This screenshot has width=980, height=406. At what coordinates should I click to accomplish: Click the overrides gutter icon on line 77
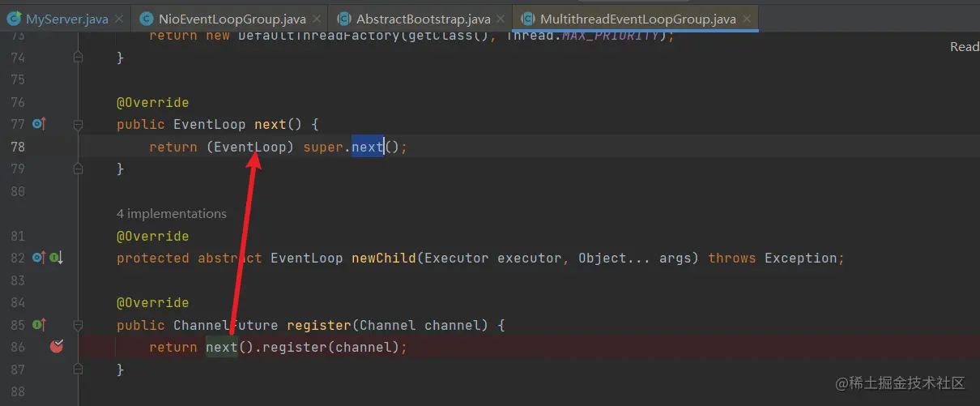tap(39, 124)
